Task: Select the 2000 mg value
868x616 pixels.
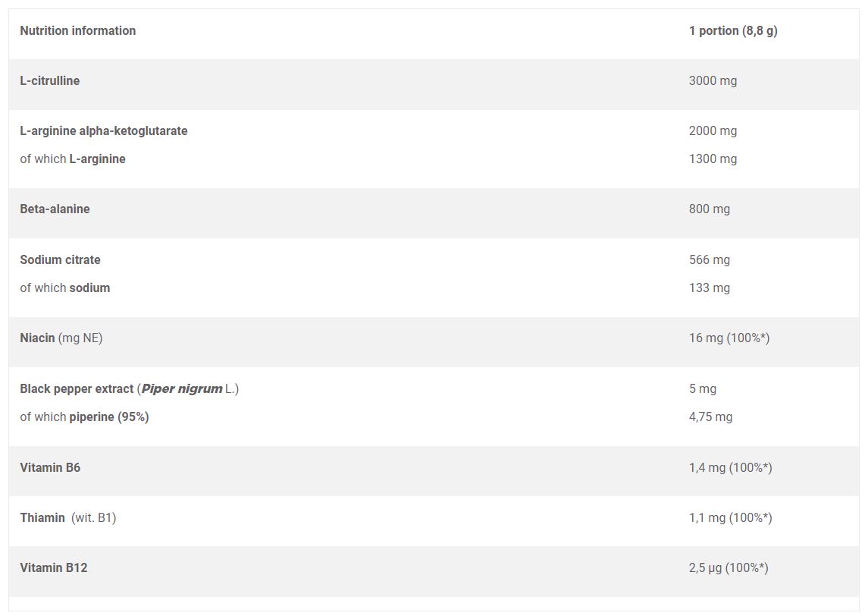Action: pyautogui.click(x=713, y=131)
